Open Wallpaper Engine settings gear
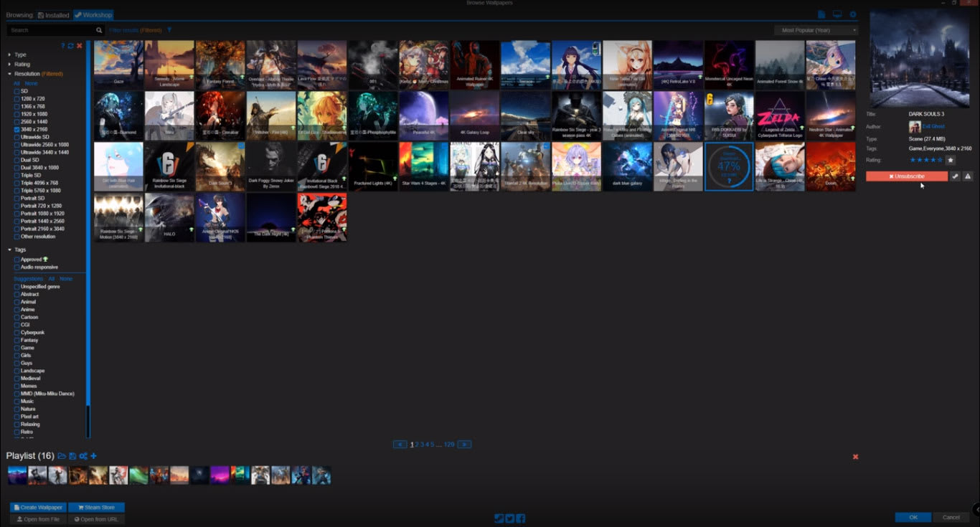980x527 pixels. (x=853, y=14)
